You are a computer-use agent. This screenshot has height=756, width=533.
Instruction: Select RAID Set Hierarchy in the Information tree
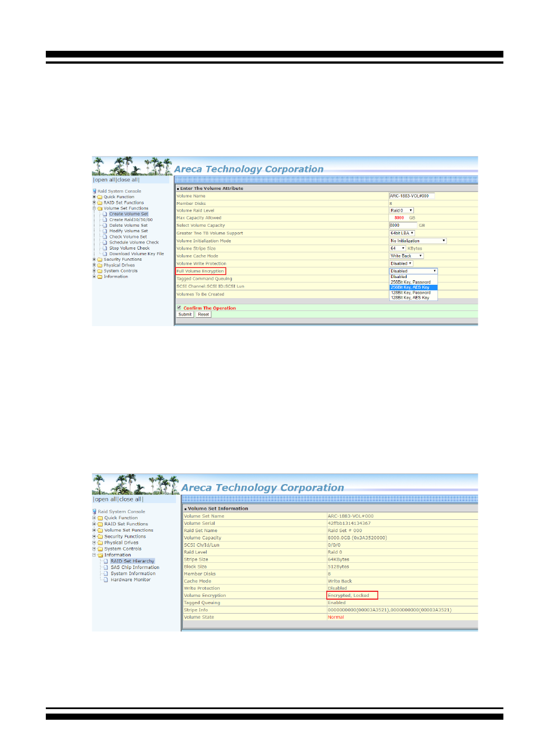coord(132,561)
